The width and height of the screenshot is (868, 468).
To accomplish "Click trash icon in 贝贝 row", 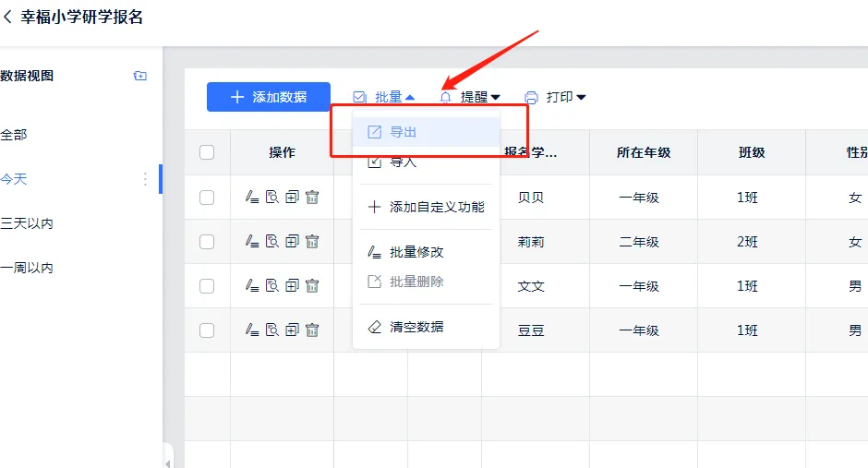I will pos(312,198).
